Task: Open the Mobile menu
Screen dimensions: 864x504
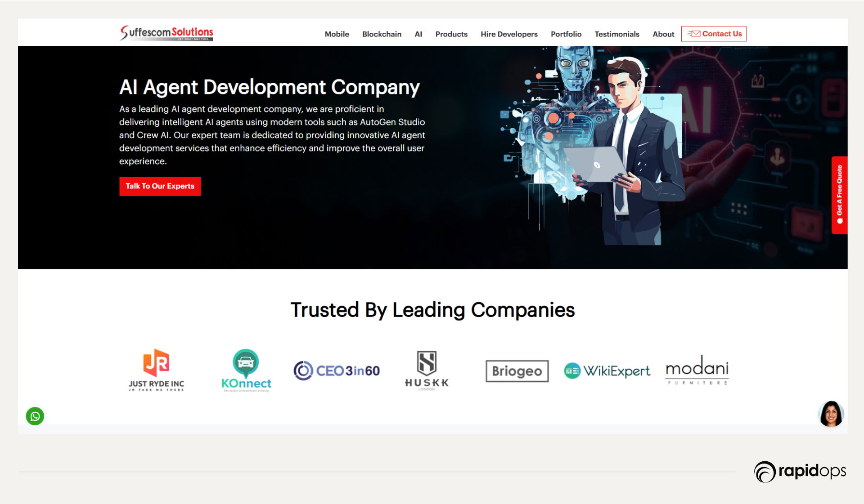Action: (337, 34)
